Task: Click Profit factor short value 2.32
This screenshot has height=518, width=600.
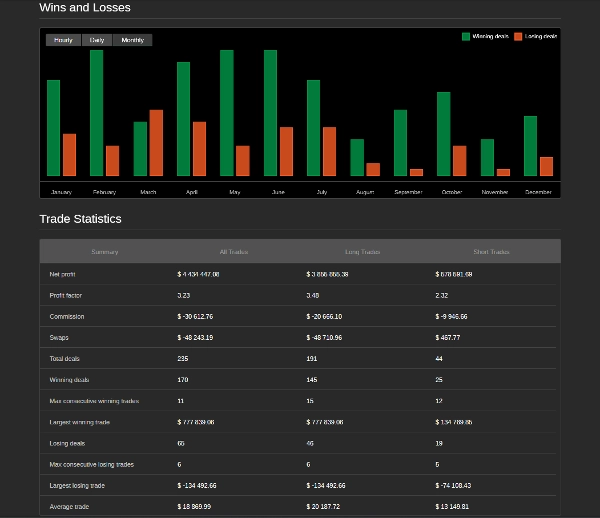Action: [x=442, y=295]
